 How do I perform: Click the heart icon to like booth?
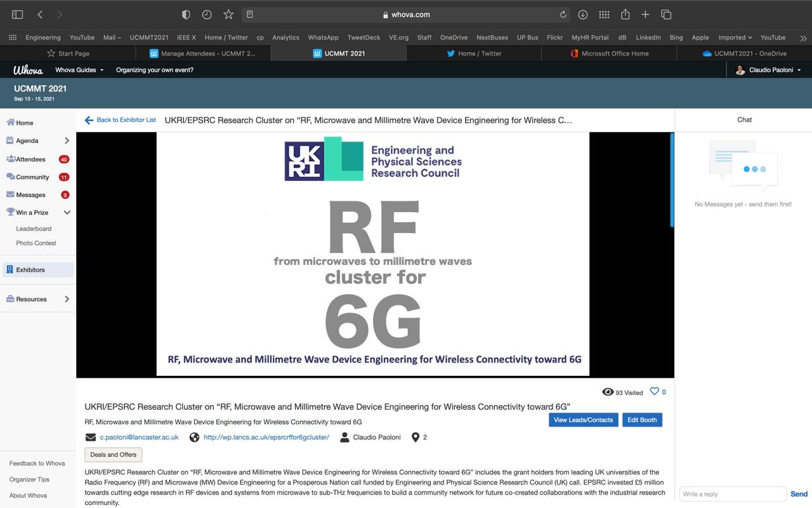click(654, 392)
